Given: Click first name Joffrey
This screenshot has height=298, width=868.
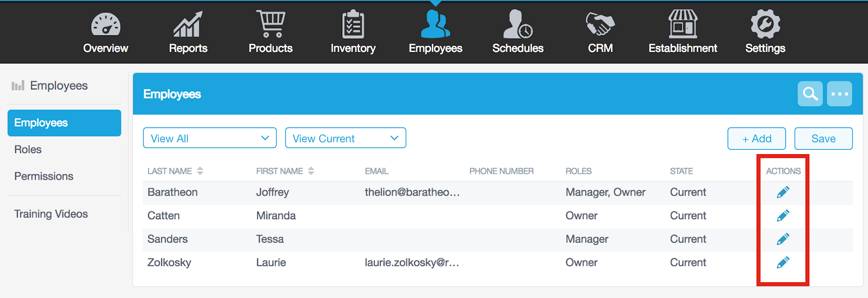Looking at the screenshot, I should coord(272,192).
